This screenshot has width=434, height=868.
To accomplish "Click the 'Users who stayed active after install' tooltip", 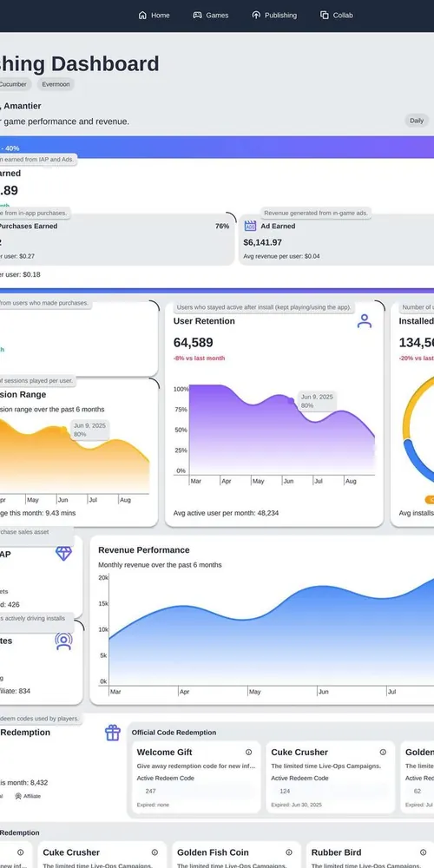I will pos(264,306).
